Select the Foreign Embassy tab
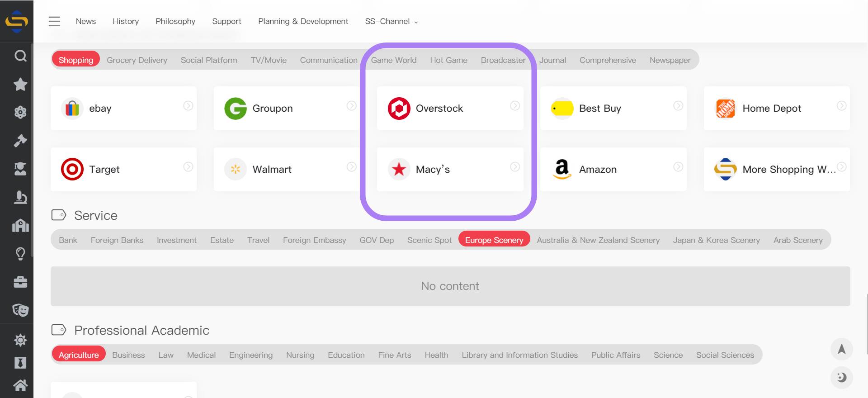 [315, 240]
